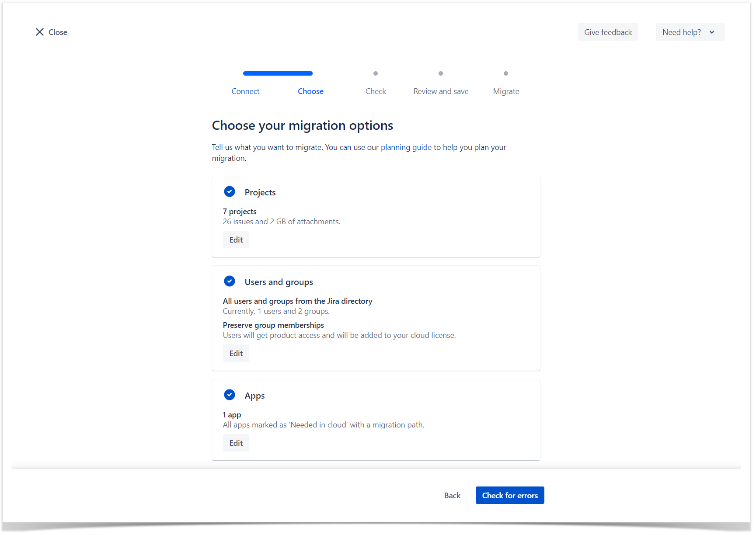
Task: Edit the Projects selection
Action: click(236, 240)
